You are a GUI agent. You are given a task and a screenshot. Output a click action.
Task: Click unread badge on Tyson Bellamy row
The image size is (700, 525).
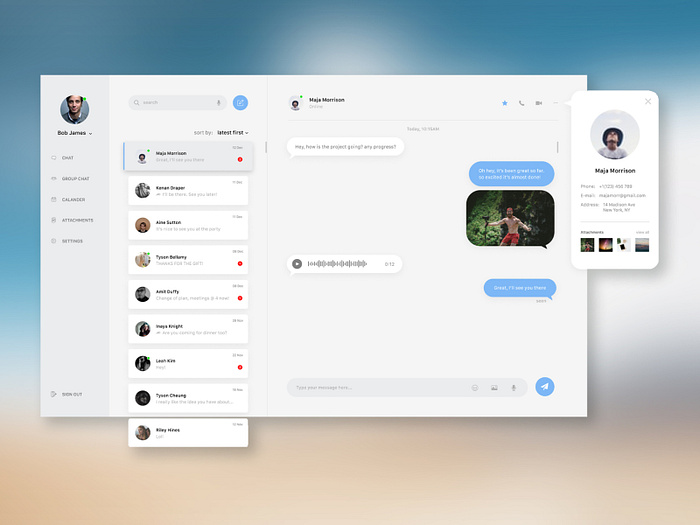pos(240,263)
